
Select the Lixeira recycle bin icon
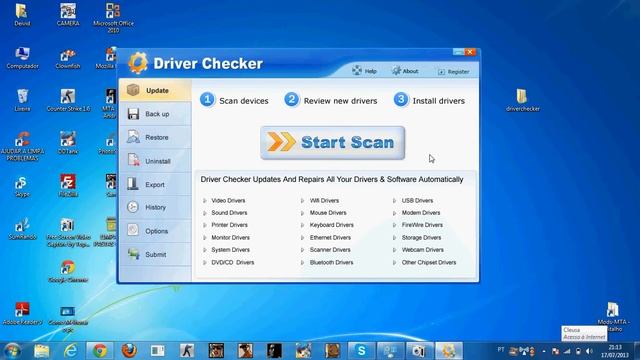point(22,100)
